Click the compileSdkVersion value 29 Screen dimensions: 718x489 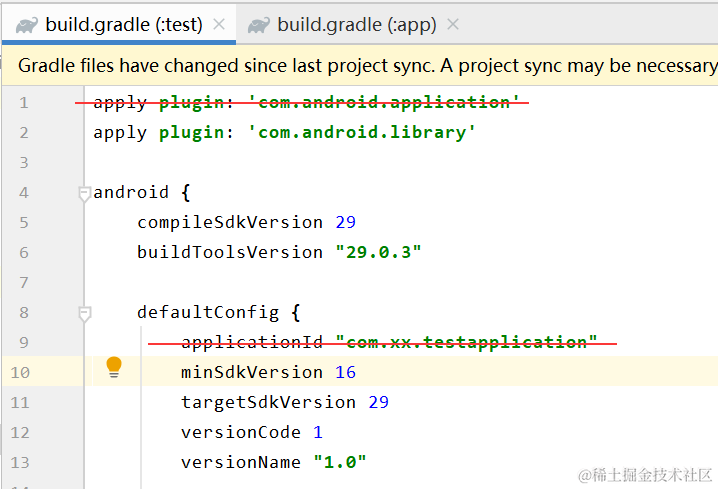tap(346, 223)
